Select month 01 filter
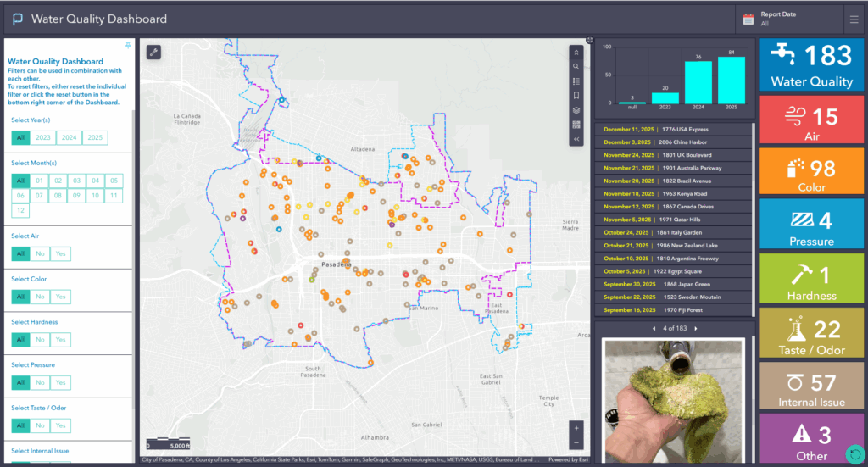This screenshot has width=868, height=467. (x=39, y=181)
